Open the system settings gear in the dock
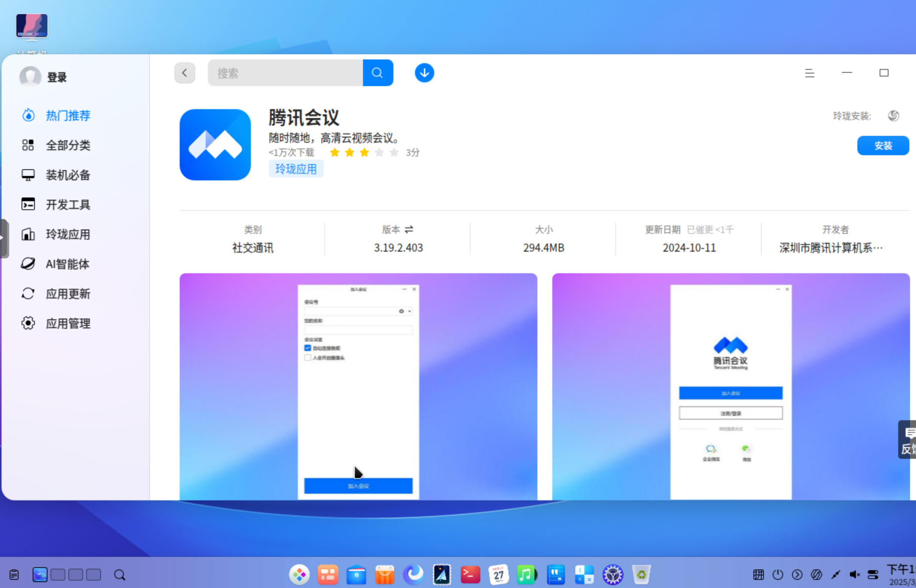This screenshot has width=916, height=588. pyautogui.click(x=613, y=575)
